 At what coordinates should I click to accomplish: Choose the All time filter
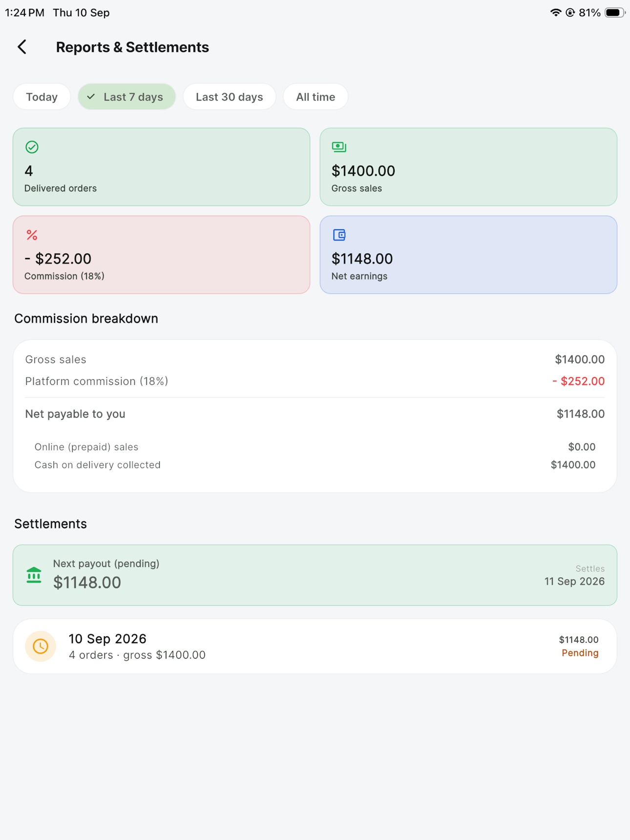[x=315, y=97]
